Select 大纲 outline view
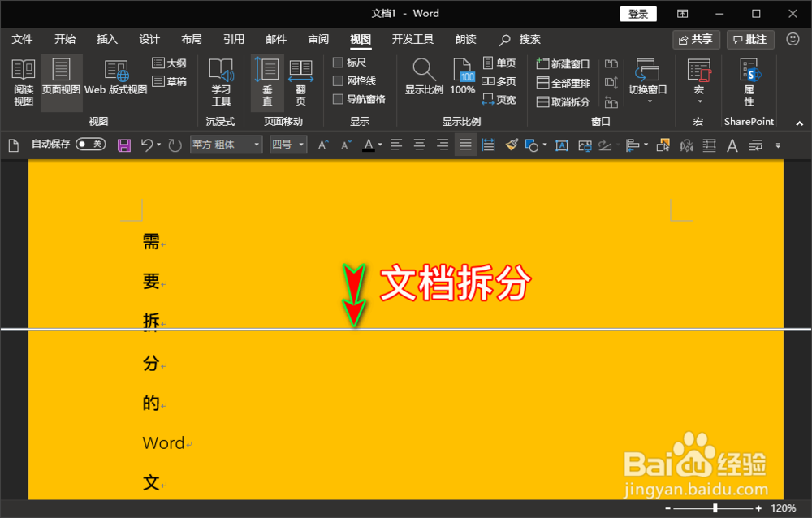This screenshot has width=812, height=518. [171, 62]
